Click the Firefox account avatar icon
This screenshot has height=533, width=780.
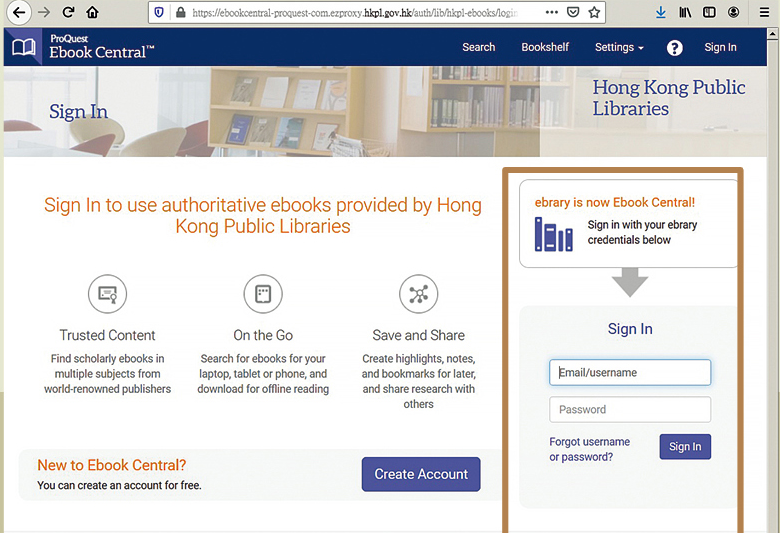pyautogui.click(x=733, y=12)
